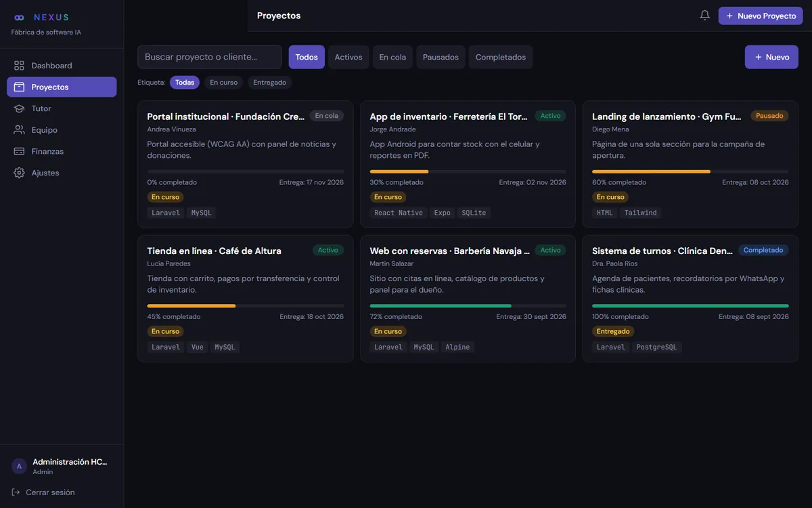Image resolution: width=812 pixels, height=508 pixels.
Task: Click the Vue tech tag
Action: click(198, 347)
